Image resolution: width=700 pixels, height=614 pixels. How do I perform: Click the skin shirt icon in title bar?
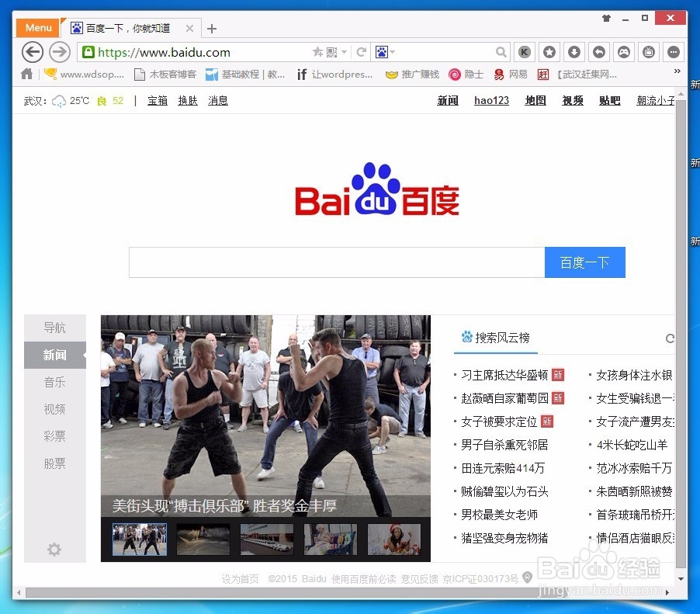coord(606,19)
